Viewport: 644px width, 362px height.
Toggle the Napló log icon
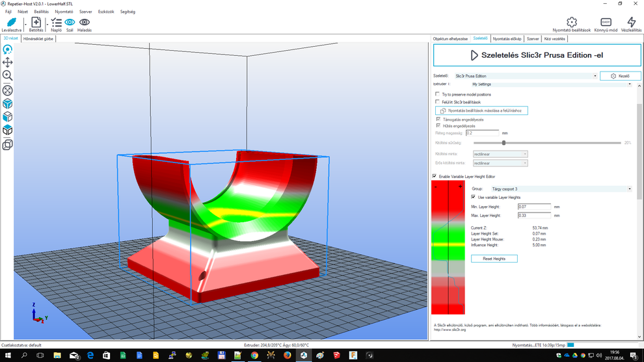click(57, 22)
